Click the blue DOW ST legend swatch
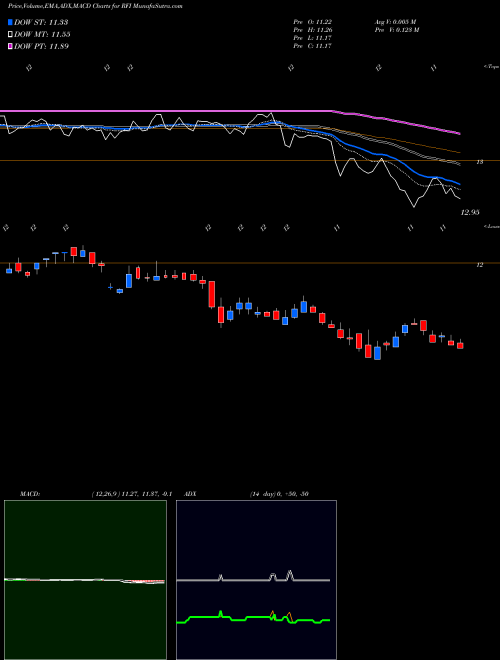 10,22
